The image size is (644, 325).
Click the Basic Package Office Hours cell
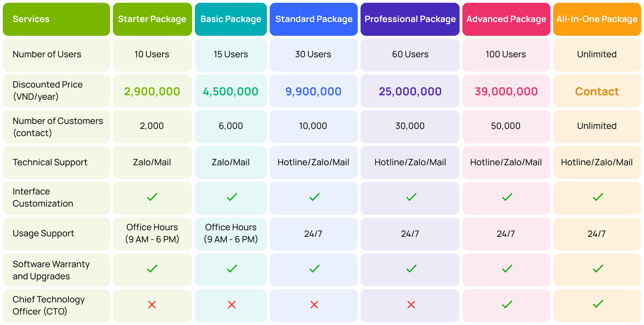pos(231,233)
